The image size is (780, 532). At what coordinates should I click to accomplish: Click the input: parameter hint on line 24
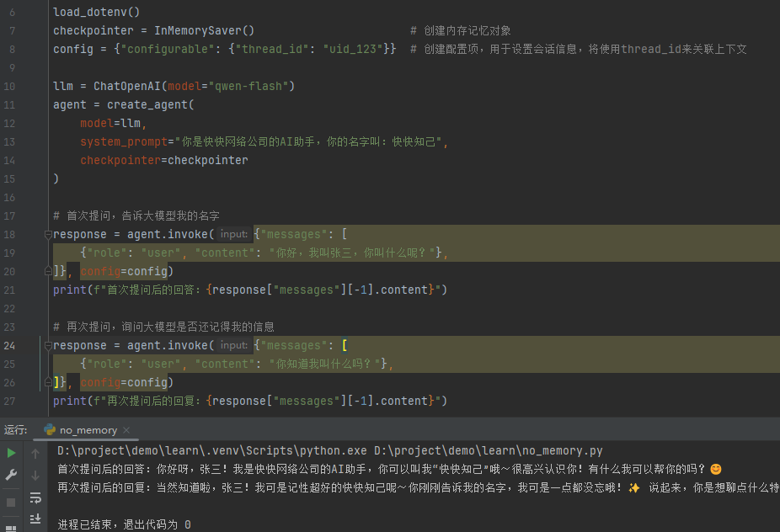(233, 346)
